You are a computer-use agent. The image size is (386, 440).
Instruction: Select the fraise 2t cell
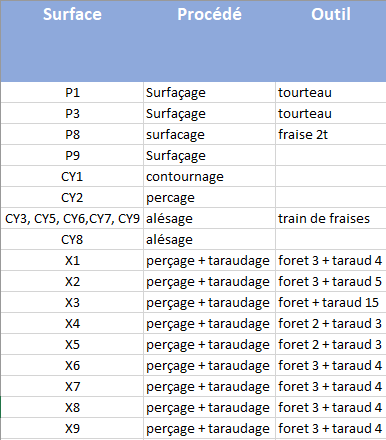pos(331,134)
